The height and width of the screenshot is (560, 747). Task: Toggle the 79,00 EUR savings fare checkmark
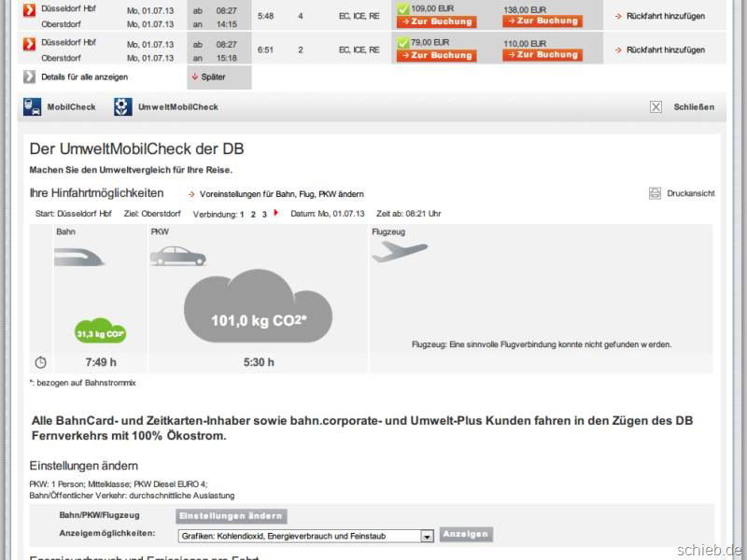[x=403, y=43]
